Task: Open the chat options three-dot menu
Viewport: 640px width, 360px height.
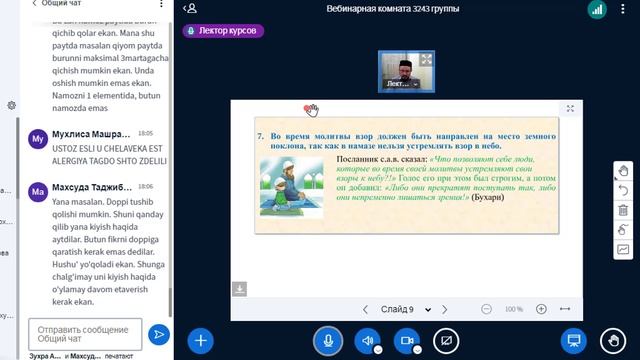Action: 161,4
